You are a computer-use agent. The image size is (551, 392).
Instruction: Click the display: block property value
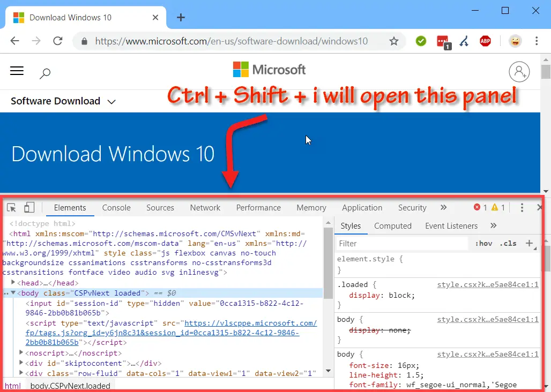click(x=401, y=296)
